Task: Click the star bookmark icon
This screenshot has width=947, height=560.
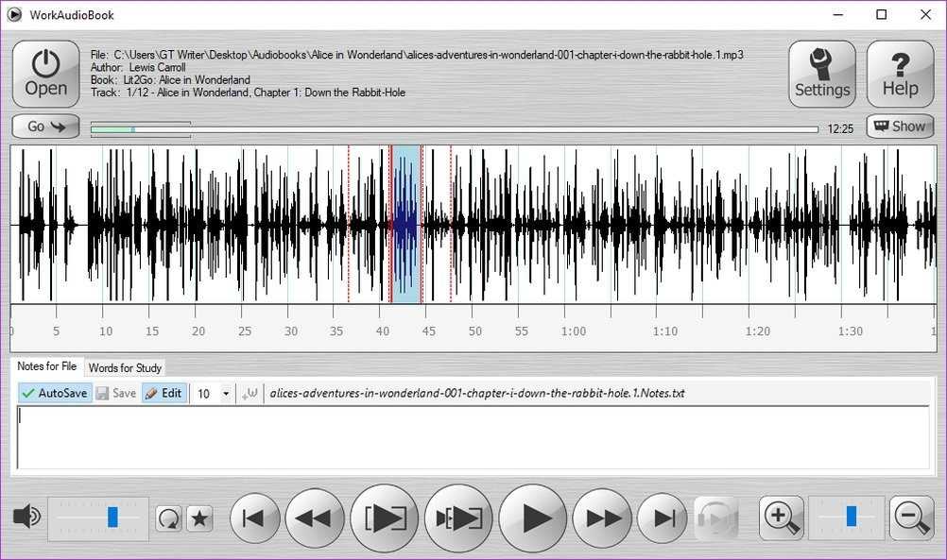Action: 199,518
